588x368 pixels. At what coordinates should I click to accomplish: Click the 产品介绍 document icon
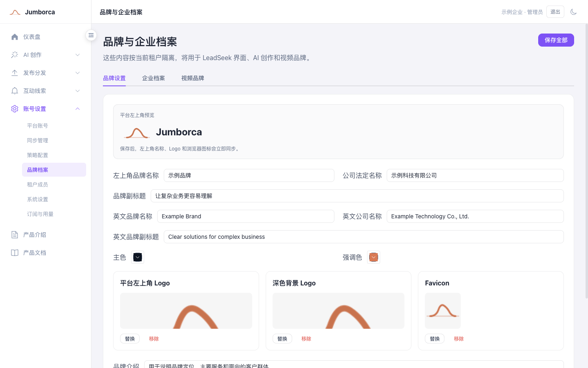[x=15, y=235]
